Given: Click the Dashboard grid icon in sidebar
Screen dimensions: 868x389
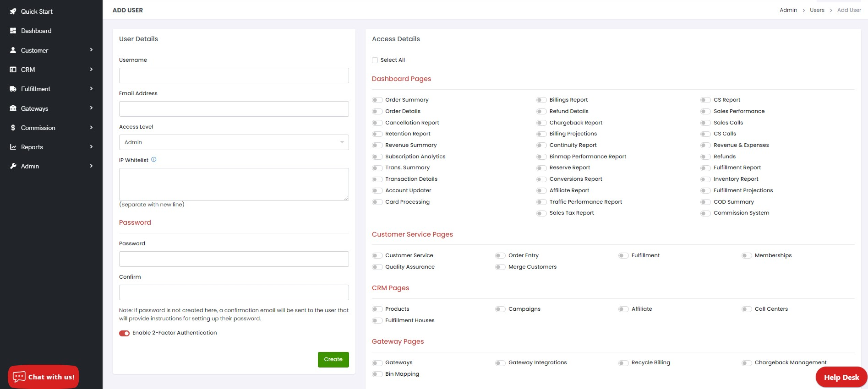Looking at the screenshot, I should pos(13,31).
